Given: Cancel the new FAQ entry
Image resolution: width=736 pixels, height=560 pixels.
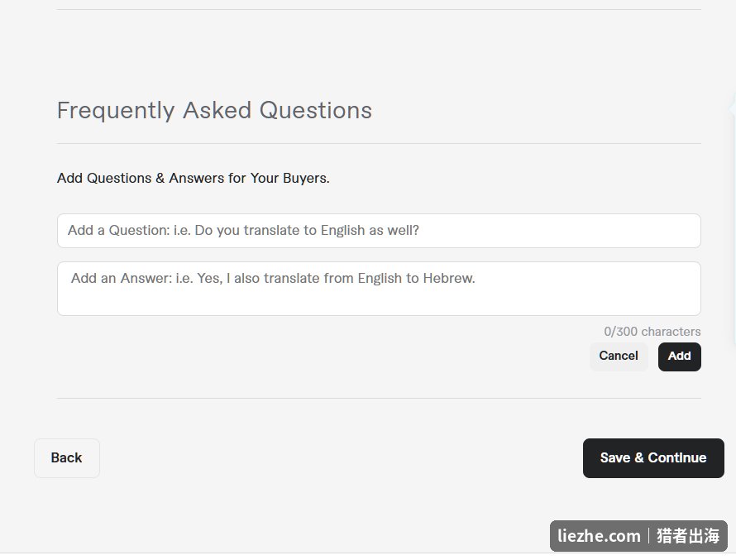Looking at the screenshot, I should (x=619, y=357).
